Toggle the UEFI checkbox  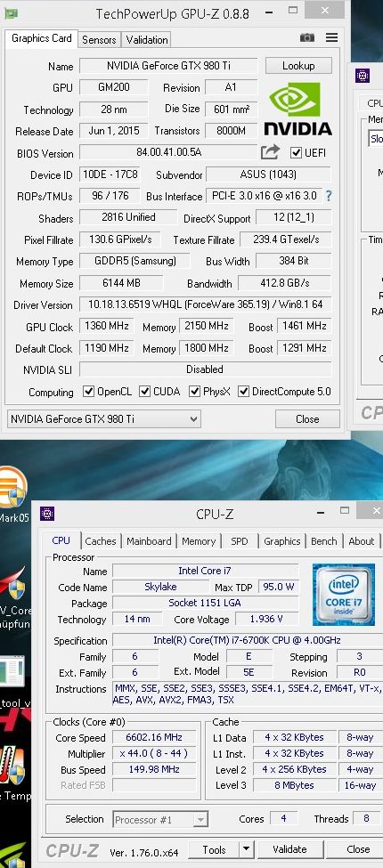point(296,153)
